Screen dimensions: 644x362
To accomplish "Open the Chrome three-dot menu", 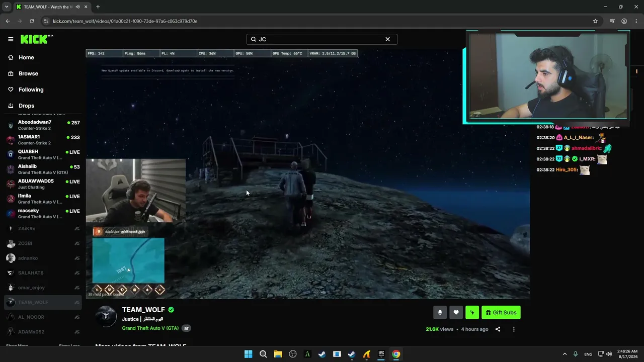I will pyautogui.click(x=636, y=21).
